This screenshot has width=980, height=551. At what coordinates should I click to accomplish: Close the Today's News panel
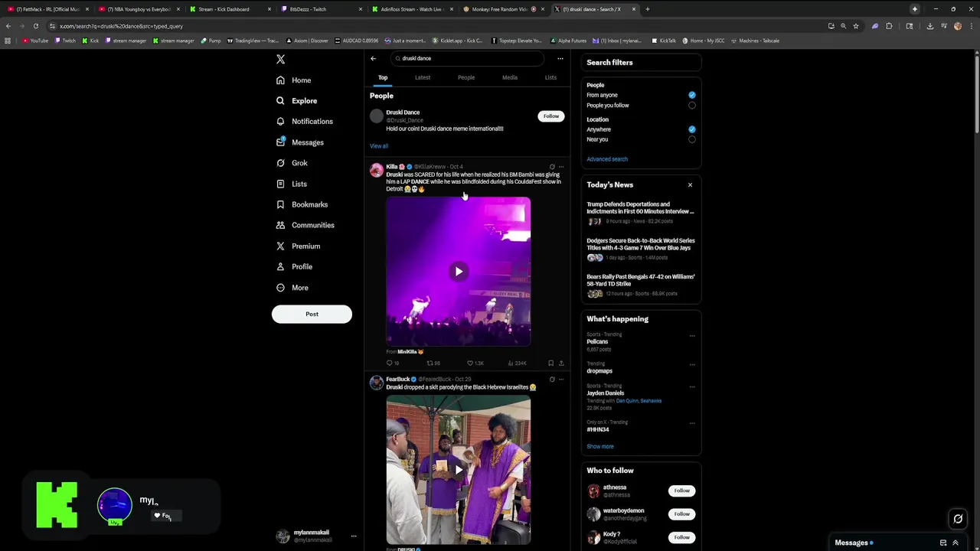690,184
